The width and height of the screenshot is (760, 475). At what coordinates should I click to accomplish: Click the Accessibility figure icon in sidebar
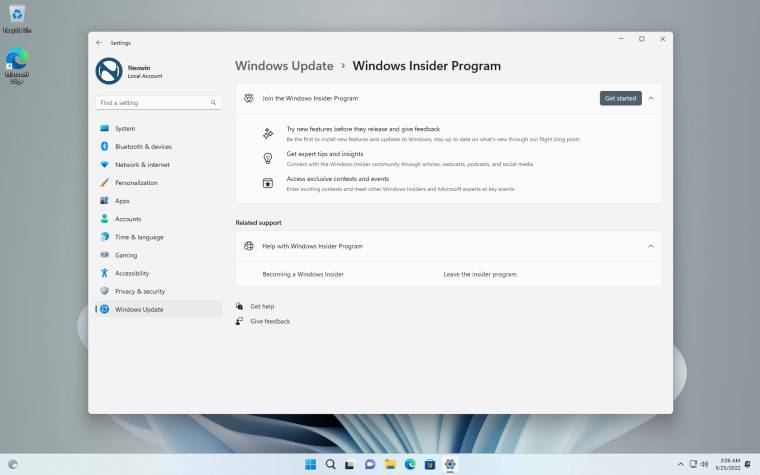click(x=104, y=273)
